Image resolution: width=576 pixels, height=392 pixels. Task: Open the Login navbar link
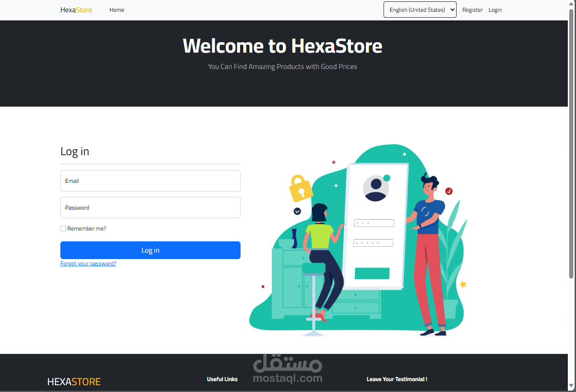coord(495,10)
